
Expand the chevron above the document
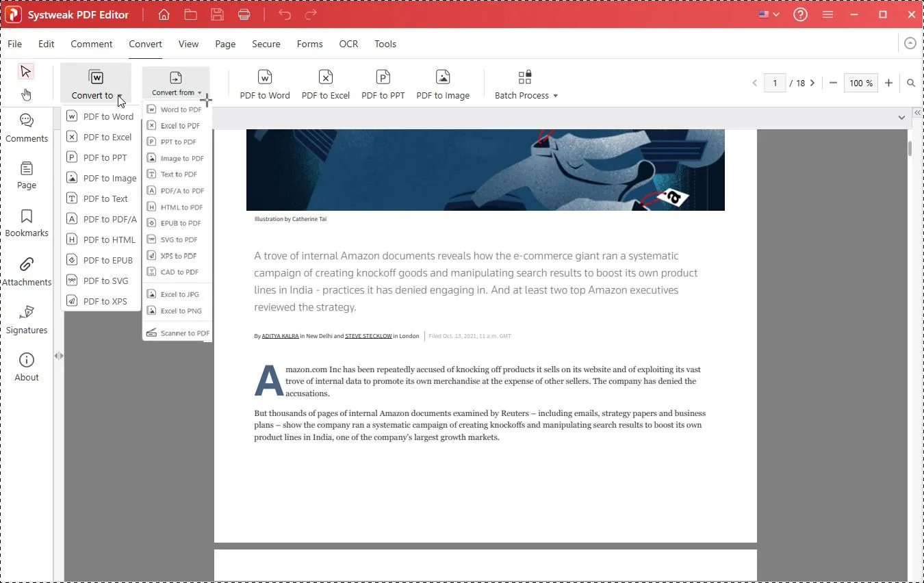click(x=901, y=118)
